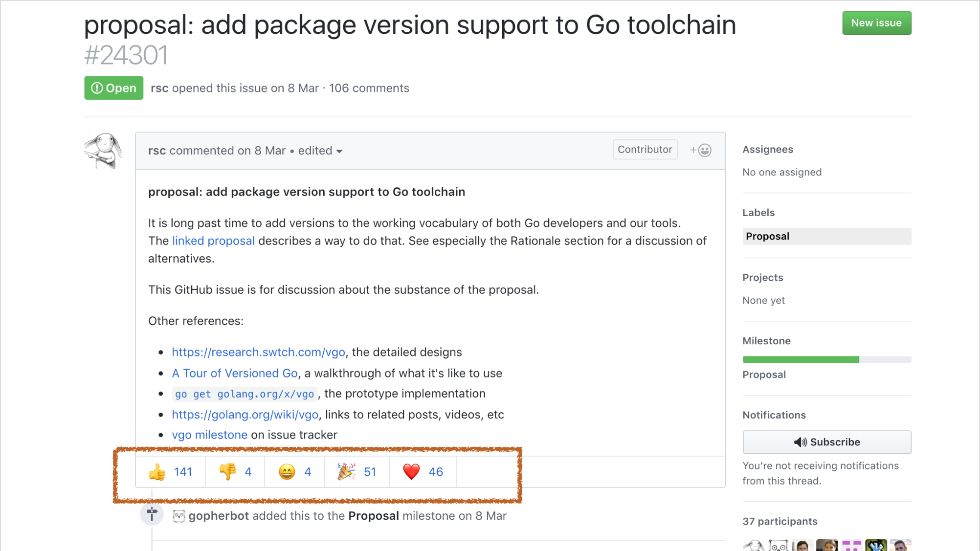Open the go get golang.org/x/vgo link
The height and width of the screenshot is (551, 980).
[245, 394]
